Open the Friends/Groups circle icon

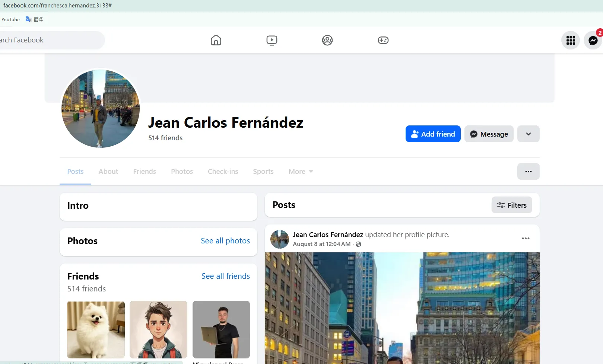point(327,40)
